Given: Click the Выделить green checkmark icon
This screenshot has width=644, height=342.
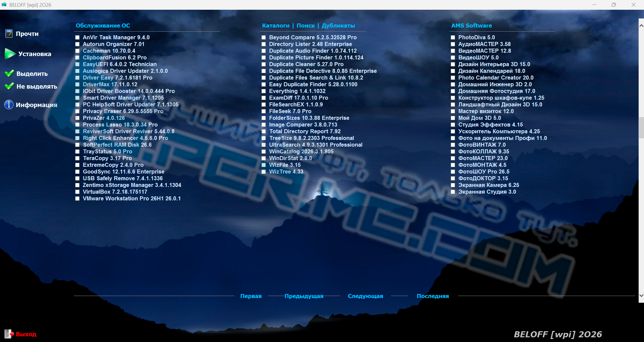Looking at the screenshot, I should [9, 74].
